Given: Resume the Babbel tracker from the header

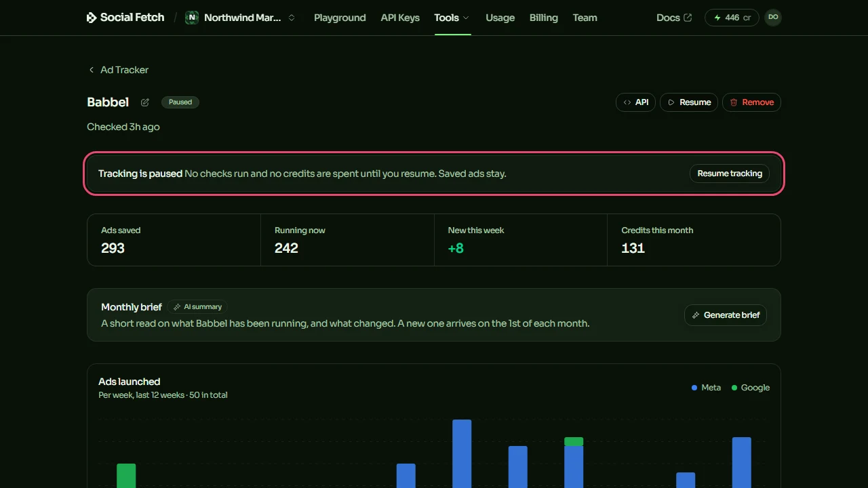Looking at the screenshot, I should (689, 102).
